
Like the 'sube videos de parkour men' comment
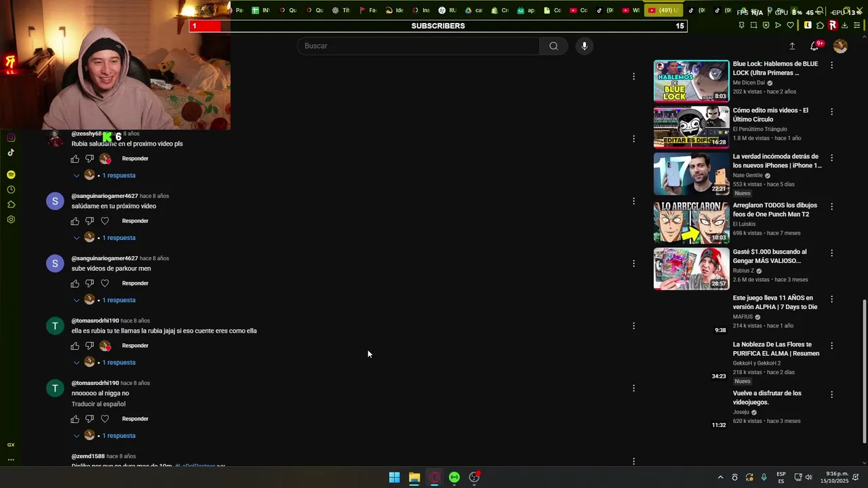[x=75, y=283]
